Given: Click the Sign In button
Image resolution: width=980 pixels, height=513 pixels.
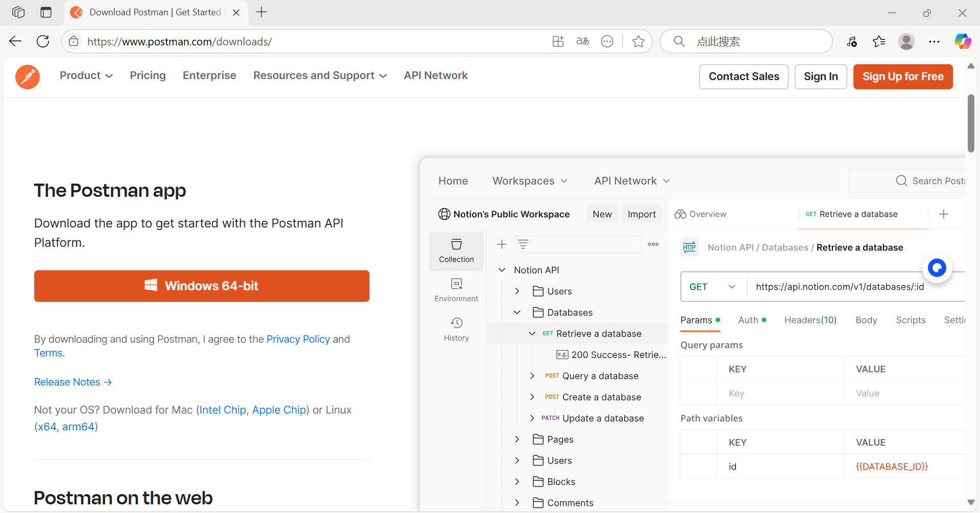Looking at the screenshot, I should pyautogui.click(x=821, y=76).
